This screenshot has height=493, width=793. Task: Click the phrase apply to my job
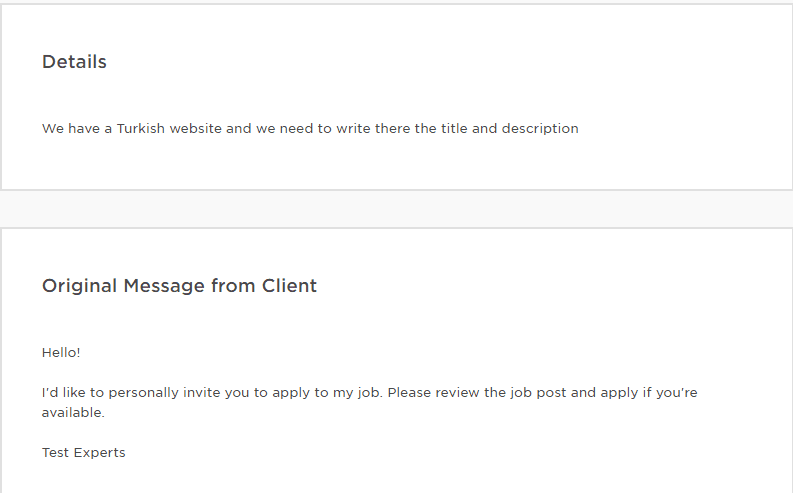pos(330,393)
